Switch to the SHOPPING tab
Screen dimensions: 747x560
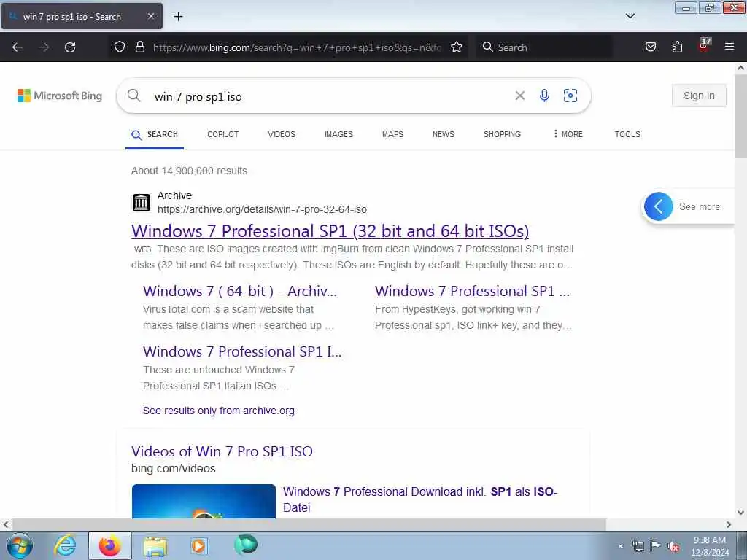point(502,134)
